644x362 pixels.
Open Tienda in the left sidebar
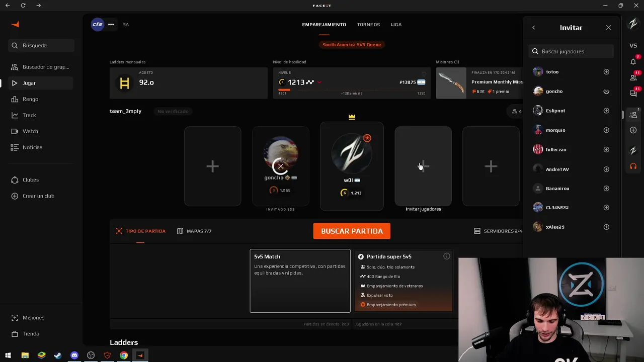click(41, 334)
